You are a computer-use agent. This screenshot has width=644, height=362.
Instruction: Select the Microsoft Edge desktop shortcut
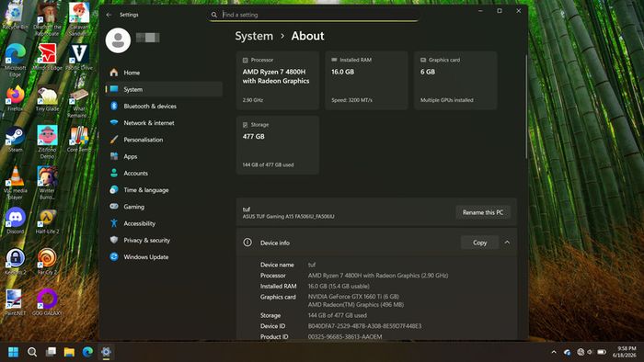(x=16, y=61)
